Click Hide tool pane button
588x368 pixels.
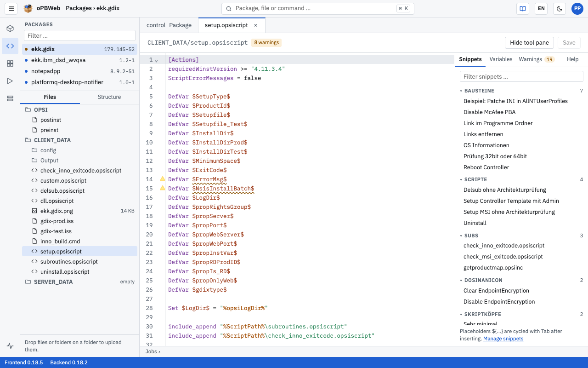pyautogui.click(x=529, y=43)
